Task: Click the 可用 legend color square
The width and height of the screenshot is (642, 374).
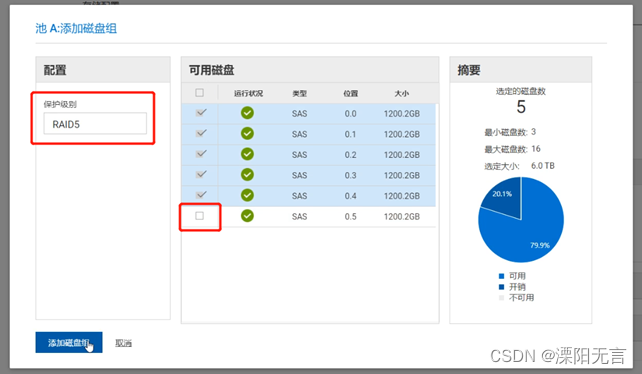Action: (502, 276)
